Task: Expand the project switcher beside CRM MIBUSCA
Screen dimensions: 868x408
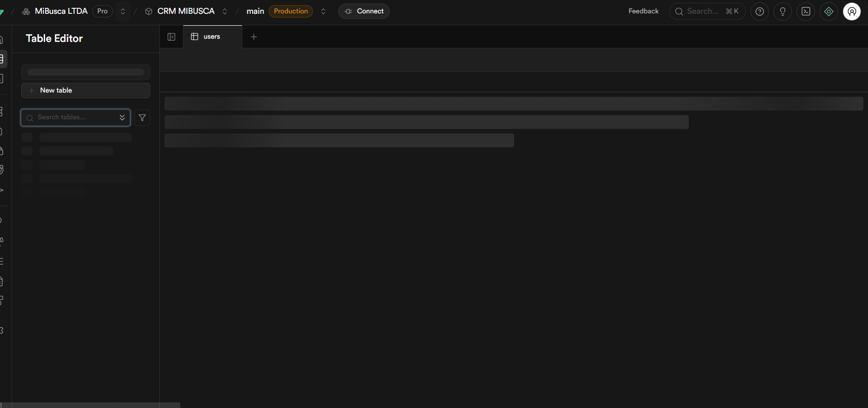Action: coord(225,12)
